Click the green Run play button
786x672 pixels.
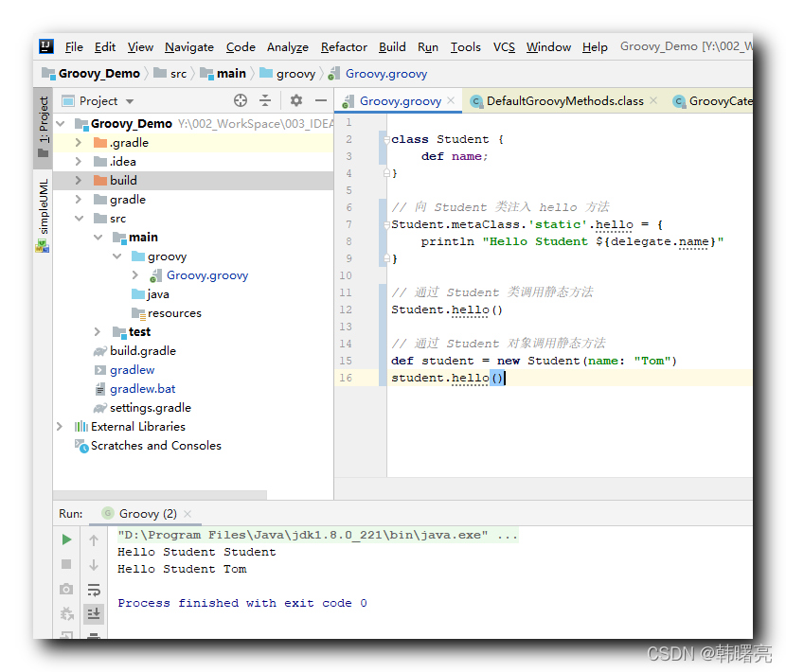[x=66, y=539]
